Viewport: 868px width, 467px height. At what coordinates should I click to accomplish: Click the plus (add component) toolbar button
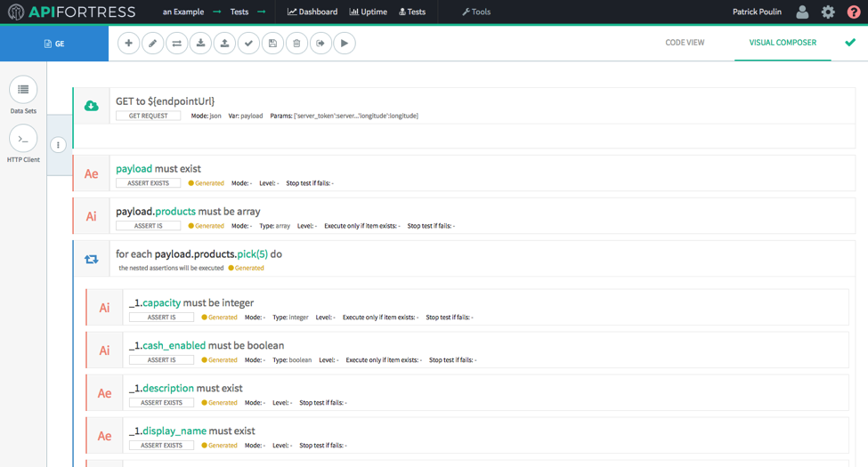[x=128, y=44]
